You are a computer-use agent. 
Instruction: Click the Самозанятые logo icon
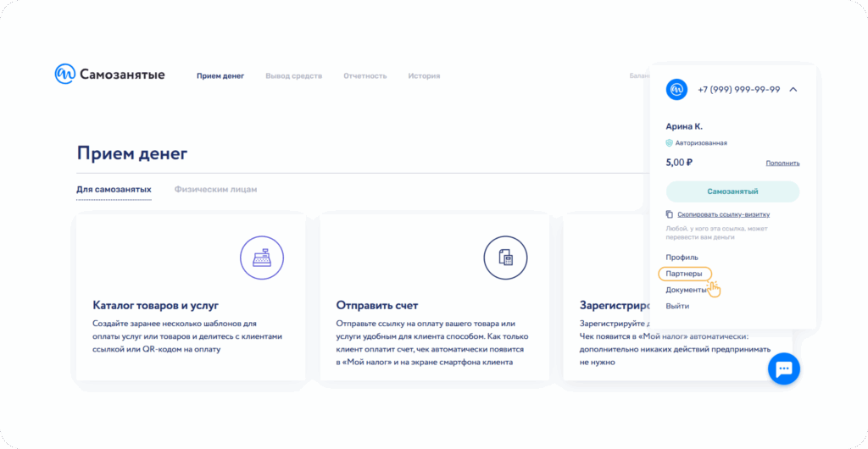click(x=64, y=75)
